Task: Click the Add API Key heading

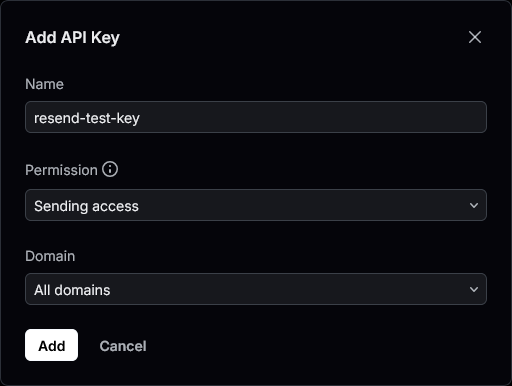Action: point(72,37)
